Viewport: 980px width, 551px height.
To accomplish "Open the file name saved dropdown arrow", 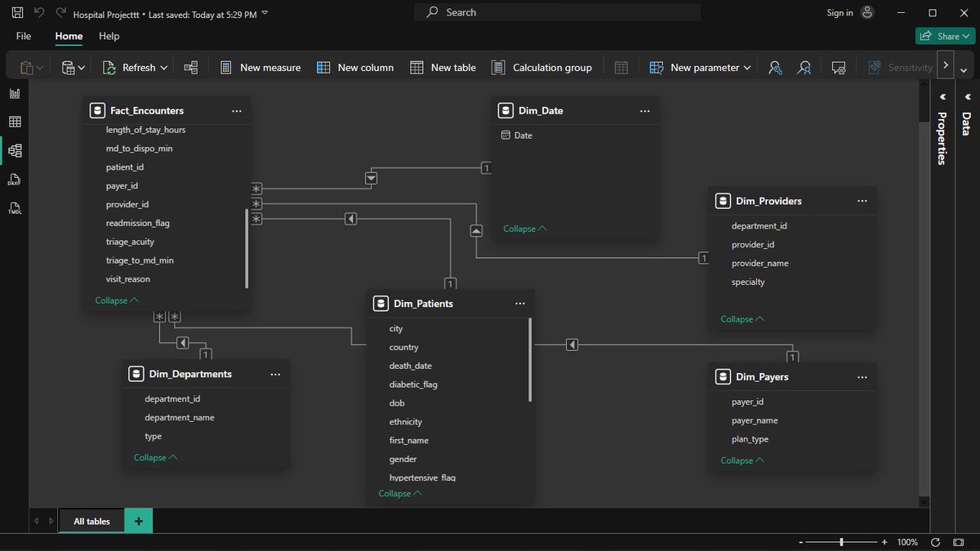I will [x=264, y=14].
